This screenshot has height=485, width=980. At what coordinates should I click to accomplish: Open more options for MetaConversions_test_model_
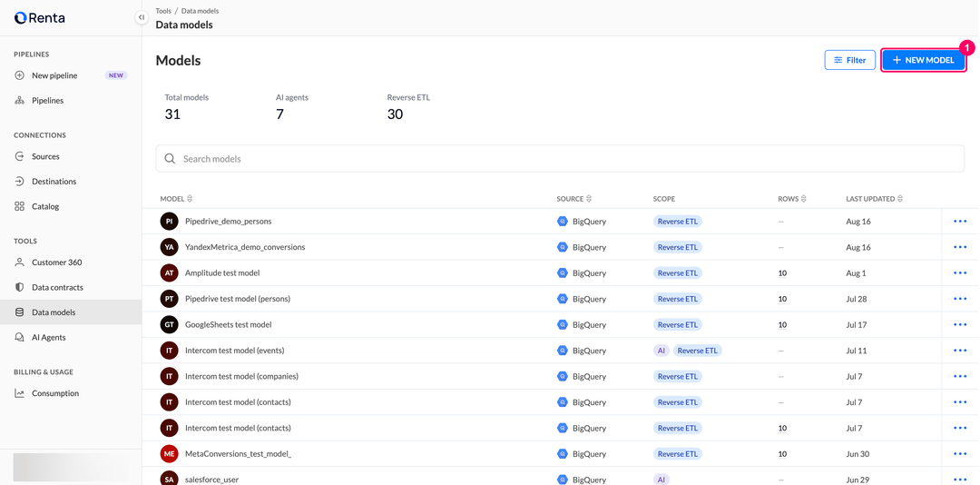[x=960, y=454]
